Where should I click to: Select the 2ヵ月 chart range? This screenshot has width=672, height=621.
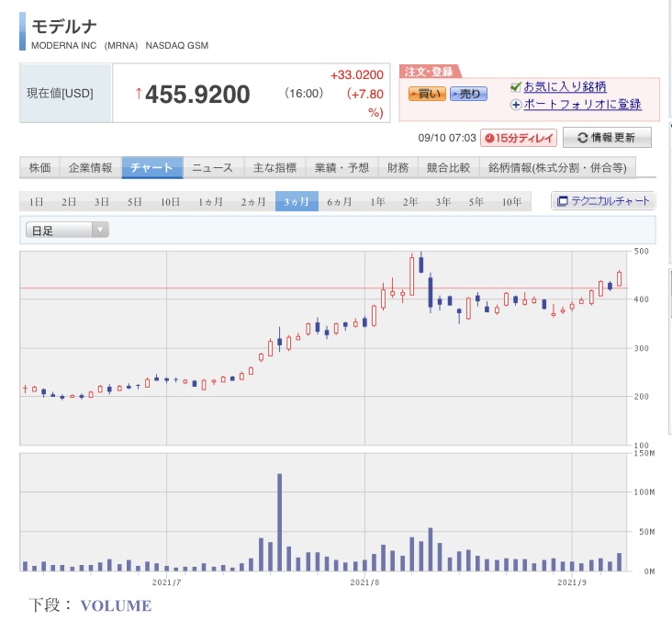coord(253,201)
